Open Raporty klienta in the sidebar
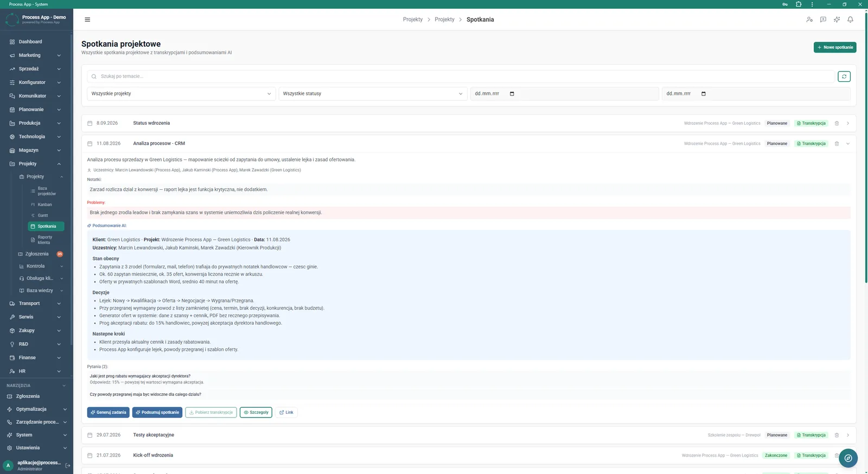 coord(46,240)
